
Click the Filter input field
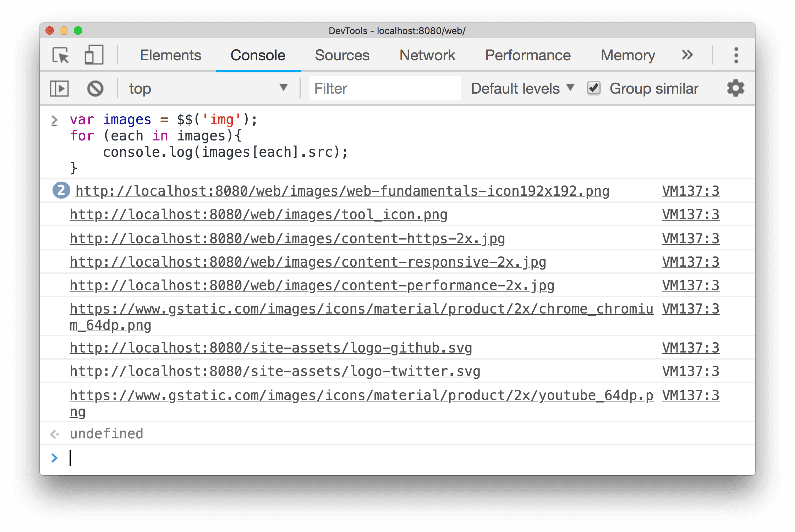point(380,88)
